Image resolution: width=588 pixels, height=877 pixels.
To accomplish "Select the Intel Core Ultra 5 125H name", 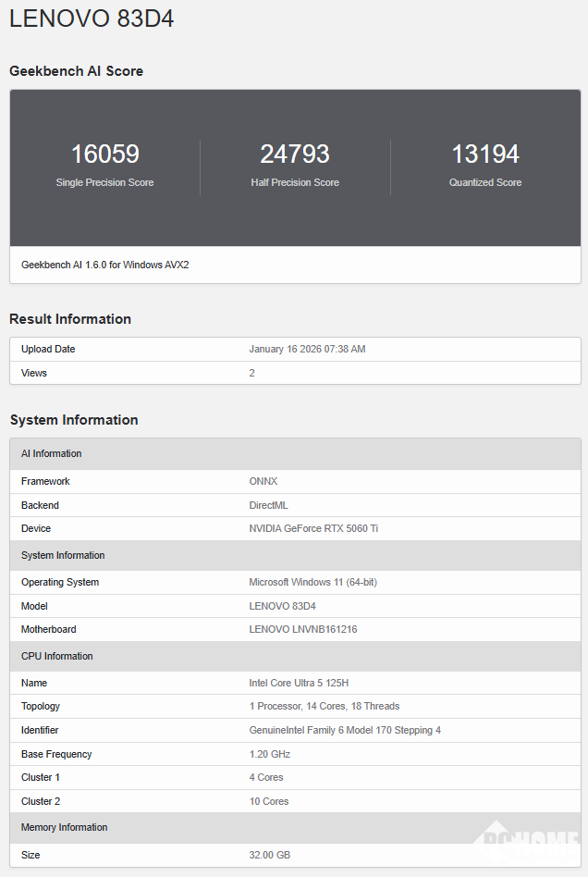I will point(299,683).
